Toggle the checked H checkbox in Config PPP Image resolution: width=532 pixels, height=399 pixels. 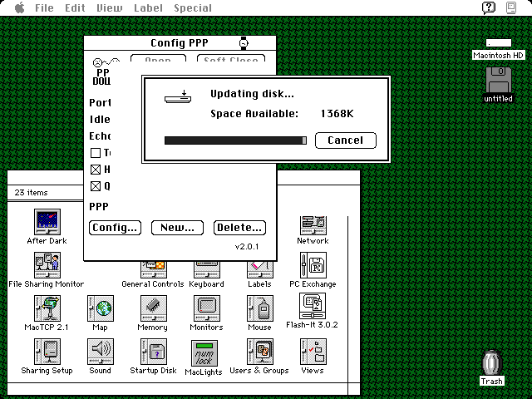pos(96,170)
